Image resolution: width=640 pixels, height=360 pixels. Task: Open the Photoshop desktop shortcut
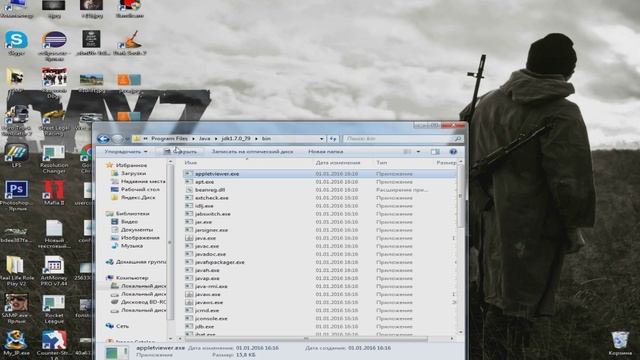pos(16,195)
